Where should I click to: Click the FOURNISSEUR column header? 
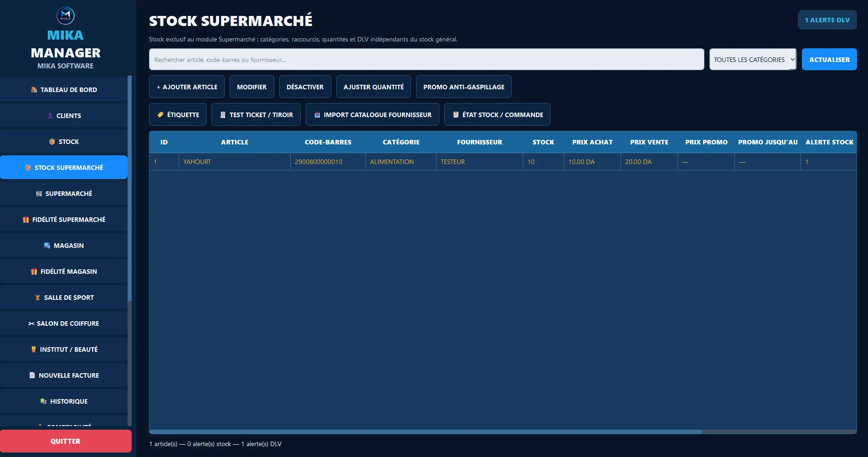click(479, 142)
